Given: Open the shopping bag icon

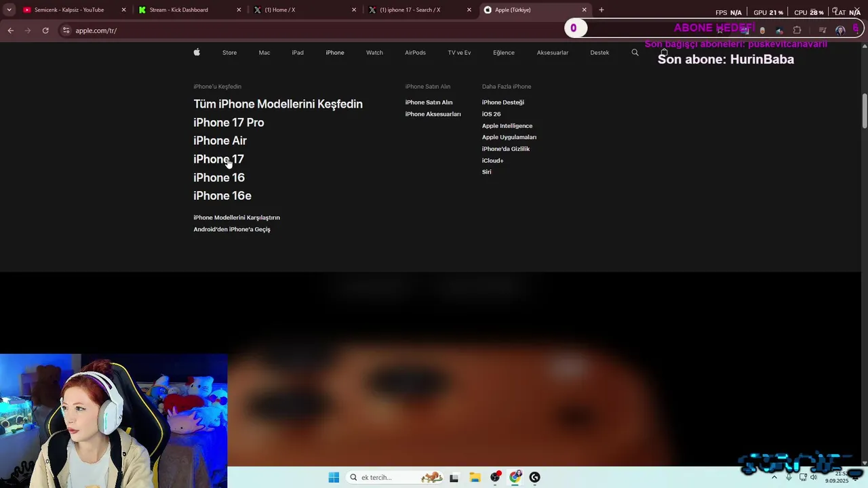Looking at the screenshot, I should coord(664,52).
